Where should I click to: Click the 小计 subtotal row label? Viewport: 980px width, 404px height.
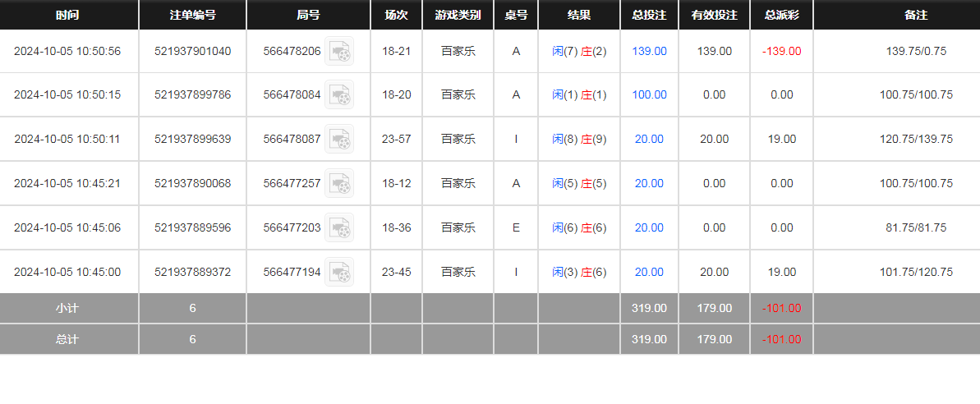coord(67,309)
